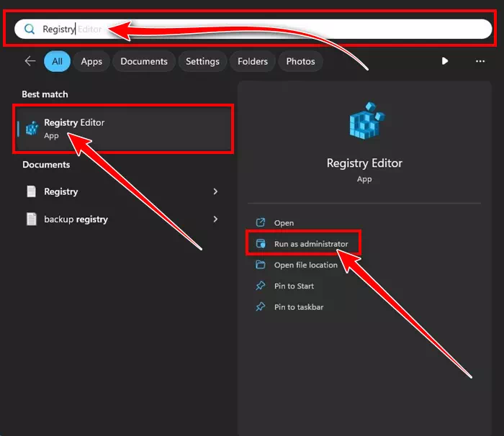The image size is (504, 436).
Task: Choose Open file location
Action: pyautogui.click(x=306, y=265)
